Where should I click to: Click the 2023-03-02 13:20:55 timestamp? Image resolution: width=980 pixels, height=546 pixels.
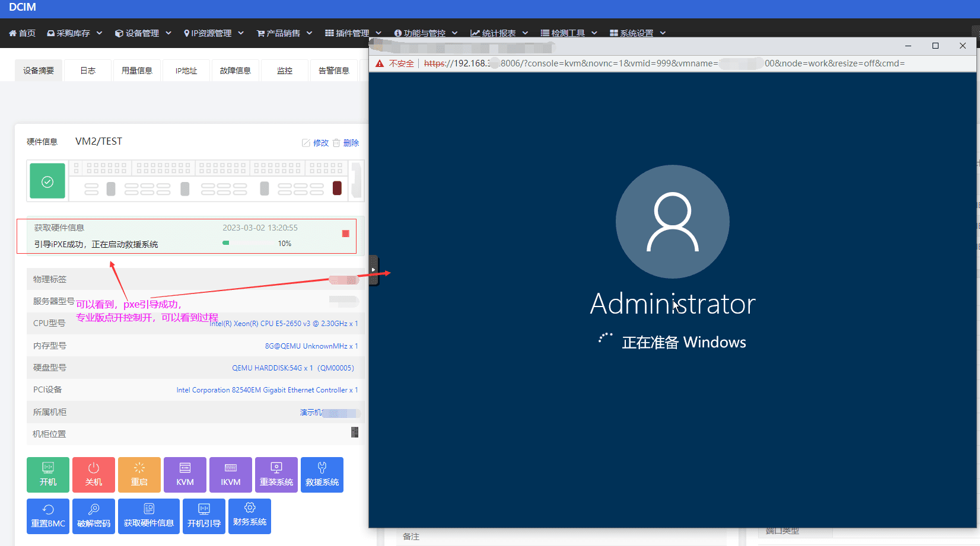[x=260, y=228]
